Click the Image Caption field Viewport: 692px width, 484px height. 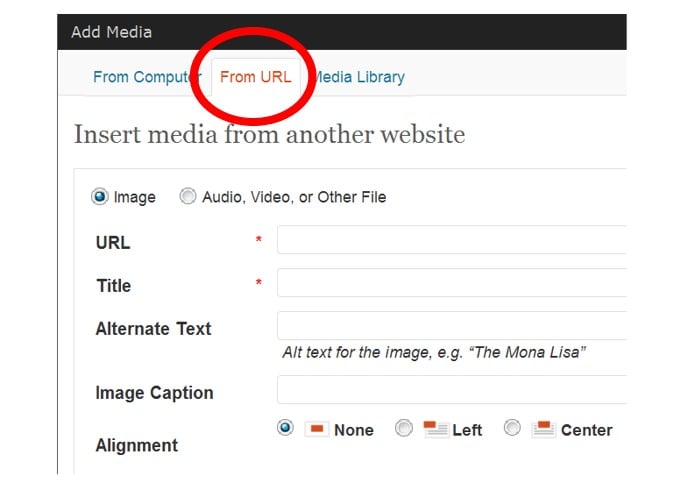[451, 390]
